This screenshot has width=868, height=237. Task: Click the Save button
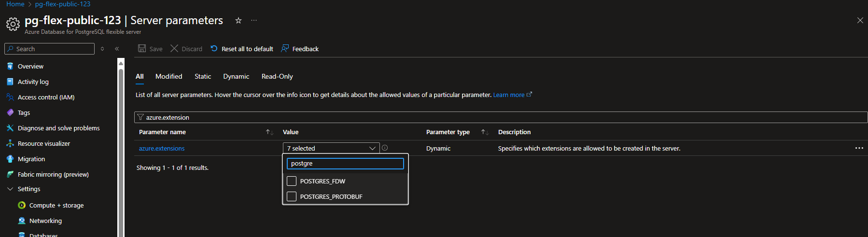pyautogui.click(x=150, y=49)
